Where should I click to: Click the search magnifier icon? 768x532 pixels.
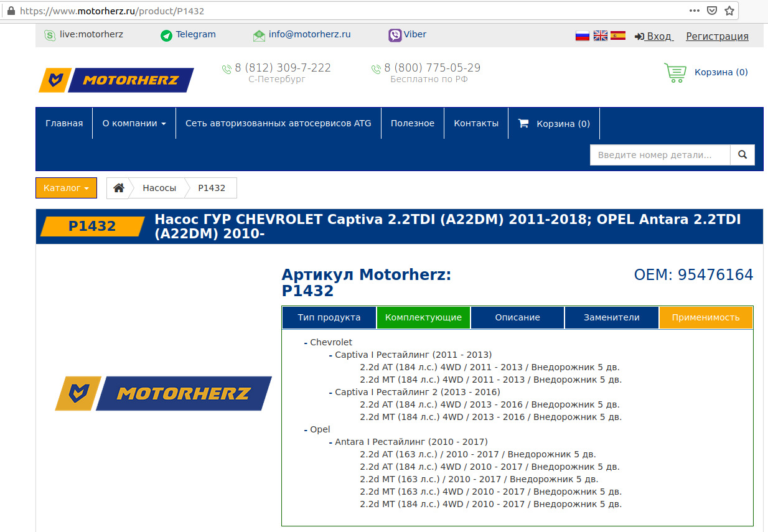[x=742, y=154]
